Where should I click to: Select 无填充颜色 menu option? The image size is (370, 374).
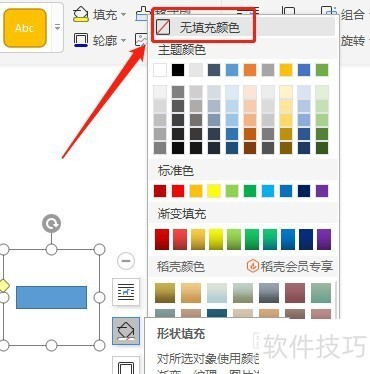[244, 27]
